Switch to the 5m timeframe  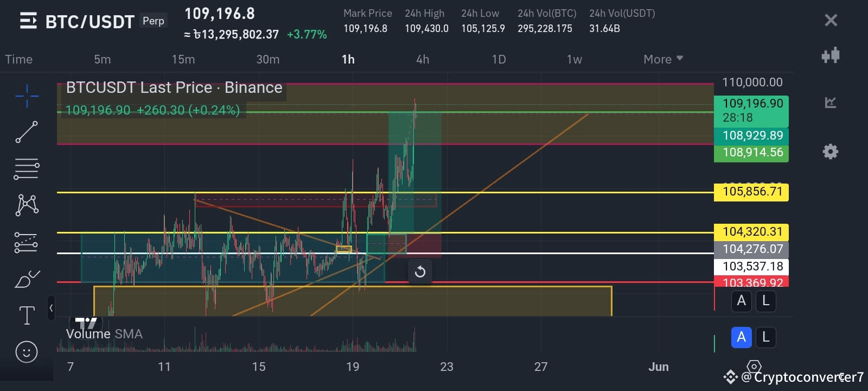[x=102, y=59]
